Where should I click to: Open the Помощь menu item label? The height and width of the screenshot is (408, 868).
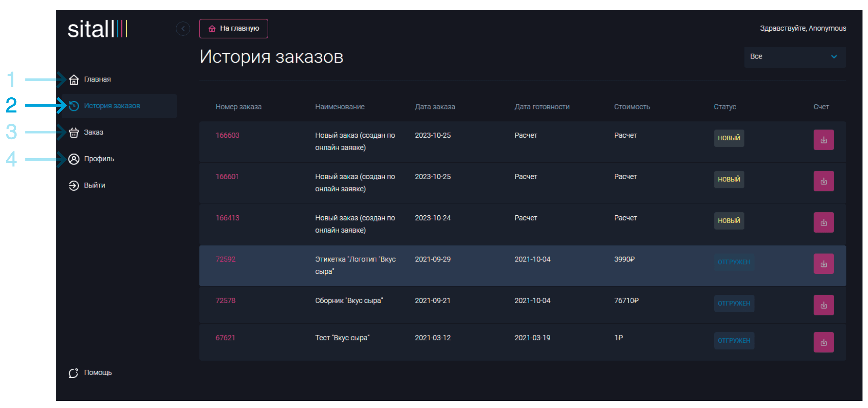pyautogui.click(x=98, y=373)
